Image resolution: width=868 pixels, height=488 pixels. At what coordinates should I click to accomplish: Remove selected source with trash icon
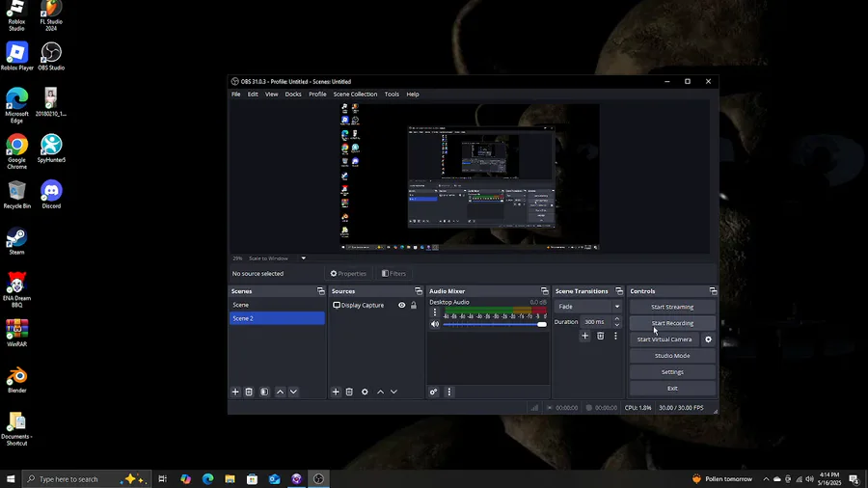coord(349,392)
